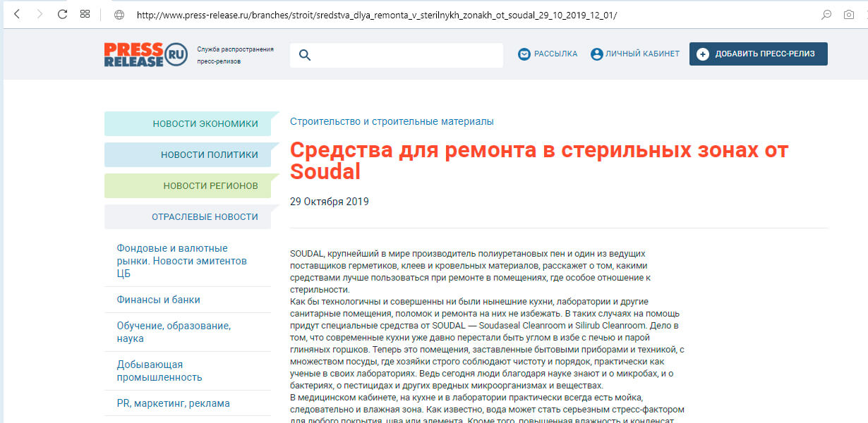Click the user icon beside Личный кабинет
Viewport: 868px width, 423px height.
597,54
